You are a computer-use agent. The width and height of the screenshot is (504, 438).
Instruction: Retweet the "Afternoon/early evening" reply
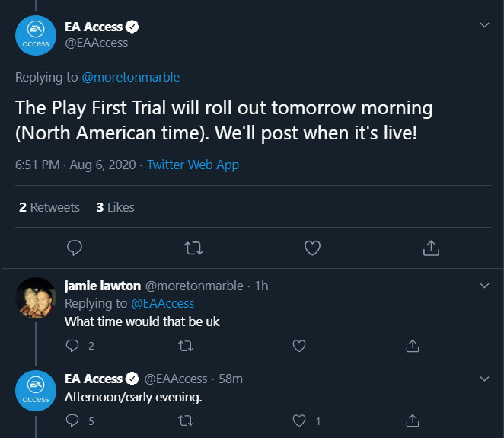(185, 420)
